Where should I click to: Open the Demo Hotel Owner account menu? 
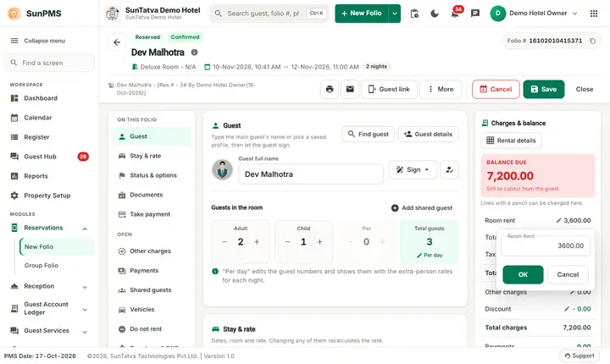coord(534,14)
